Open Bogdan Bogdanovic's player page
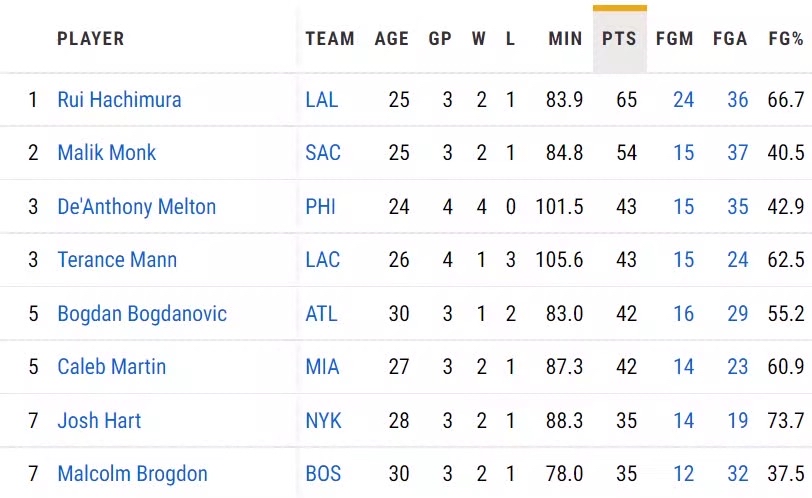 142,314
